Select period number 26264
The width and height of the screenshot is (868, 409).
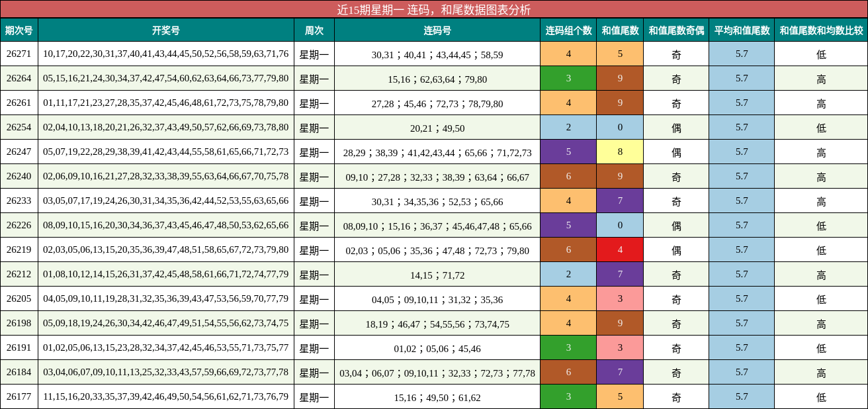tap(19, 78)
